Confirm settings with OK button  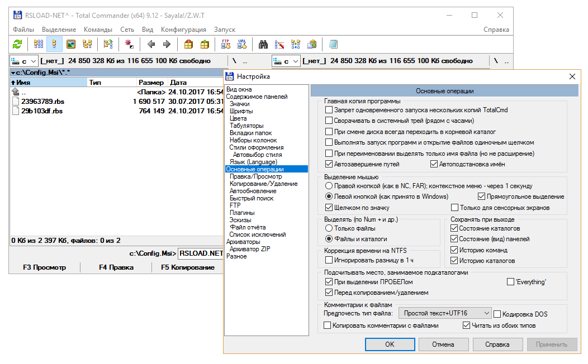[390, 344]
